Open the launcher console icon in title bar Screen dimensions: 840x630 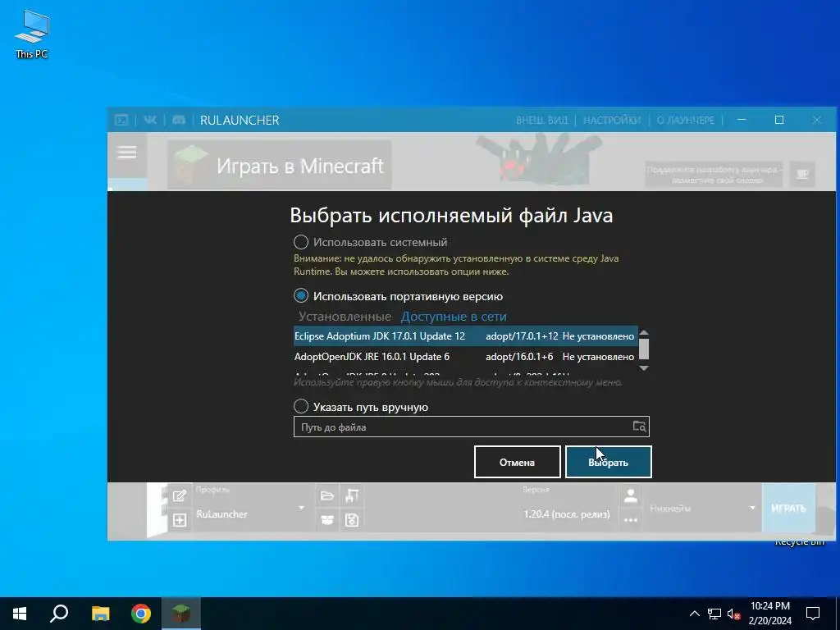[x=121, y=120]
